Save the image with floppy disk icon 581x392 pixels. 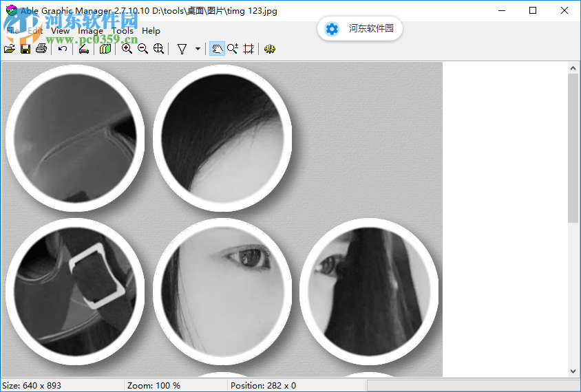pyautogui.click(x=25, y=49)
